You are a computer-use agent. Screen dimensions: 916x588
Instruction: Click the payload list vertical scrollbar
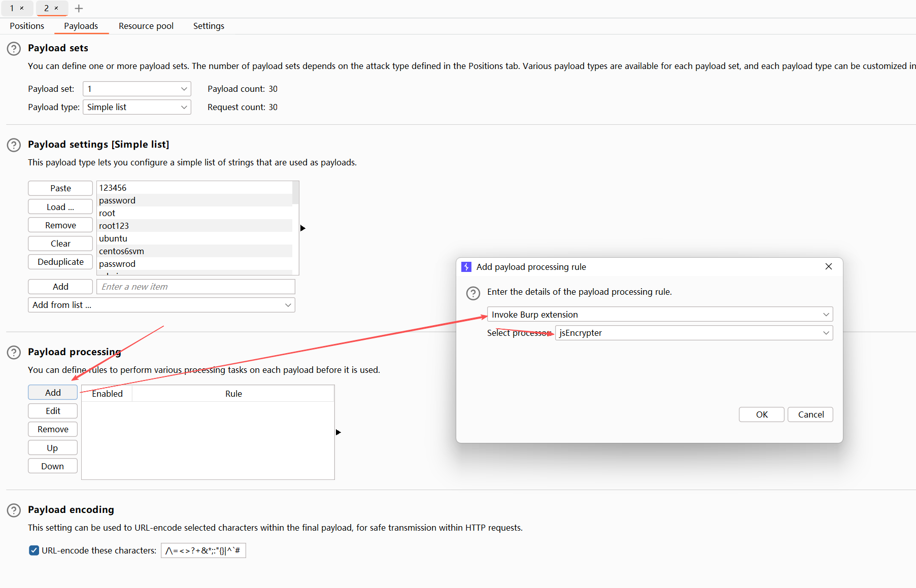point(295,193)
